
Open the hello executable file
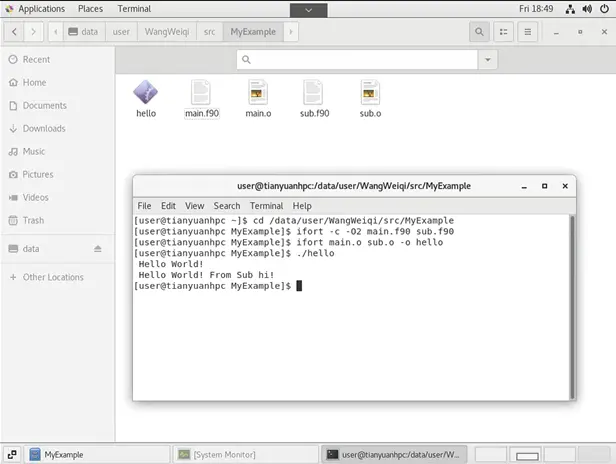point(146,98)
